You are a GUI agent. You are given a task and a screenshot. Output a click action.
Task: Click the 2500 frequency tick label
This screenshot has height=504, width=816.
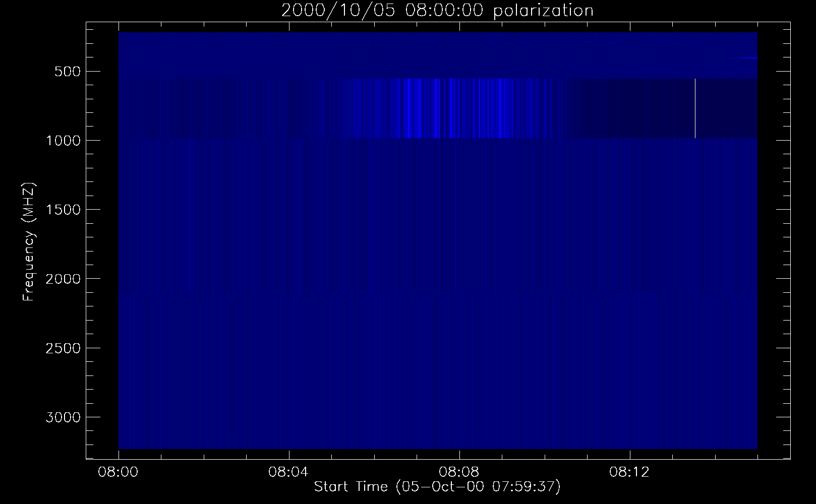[63, 349]
